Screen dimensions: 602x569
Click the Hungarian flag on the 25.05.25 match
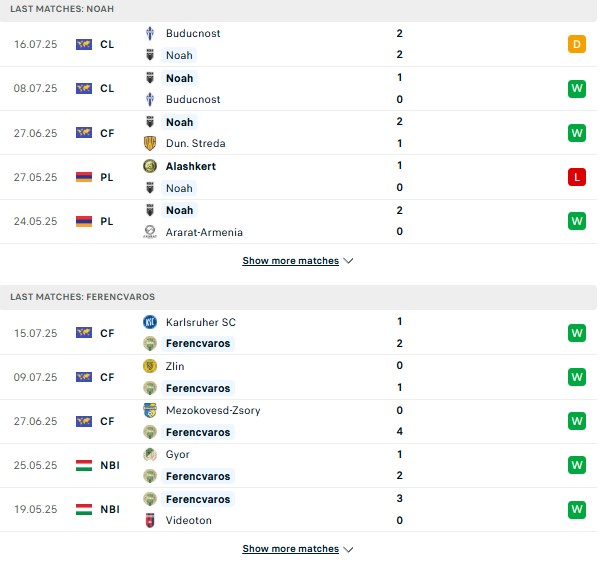pos(84,465)
